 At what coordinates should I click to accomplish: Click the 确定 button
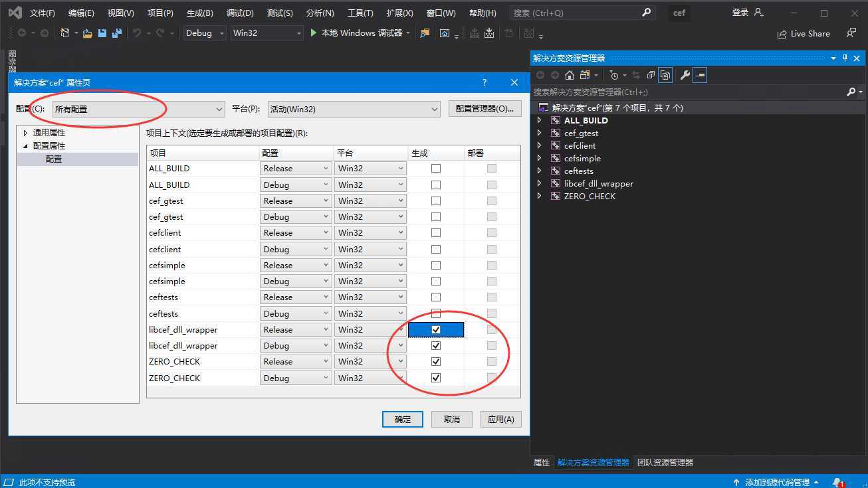tap(403, 419)
